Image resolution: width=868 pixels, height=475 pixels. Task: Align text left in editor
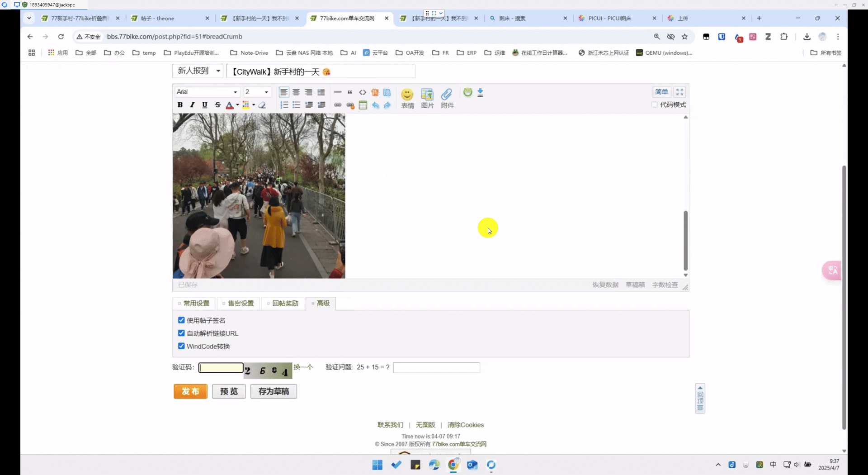(x=283, y=92)
